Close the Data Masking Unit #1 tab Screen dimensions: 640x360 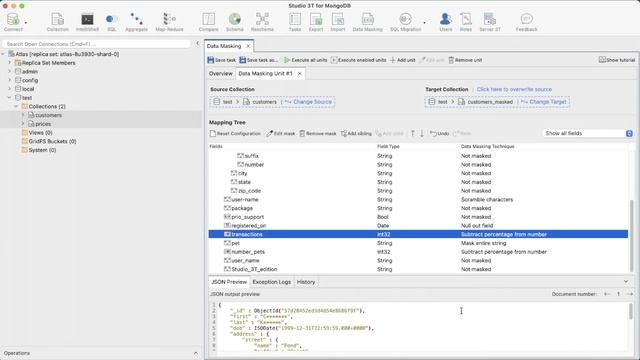(x=300, y=73)
